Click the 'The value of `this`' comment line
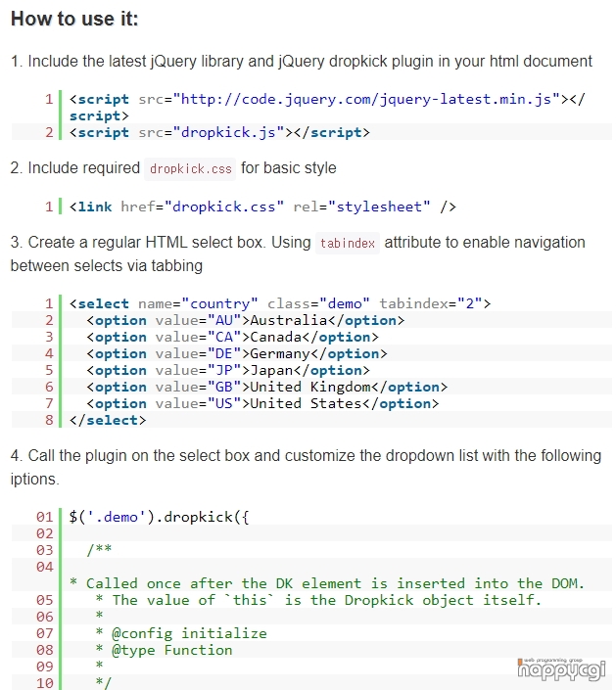 318,600
